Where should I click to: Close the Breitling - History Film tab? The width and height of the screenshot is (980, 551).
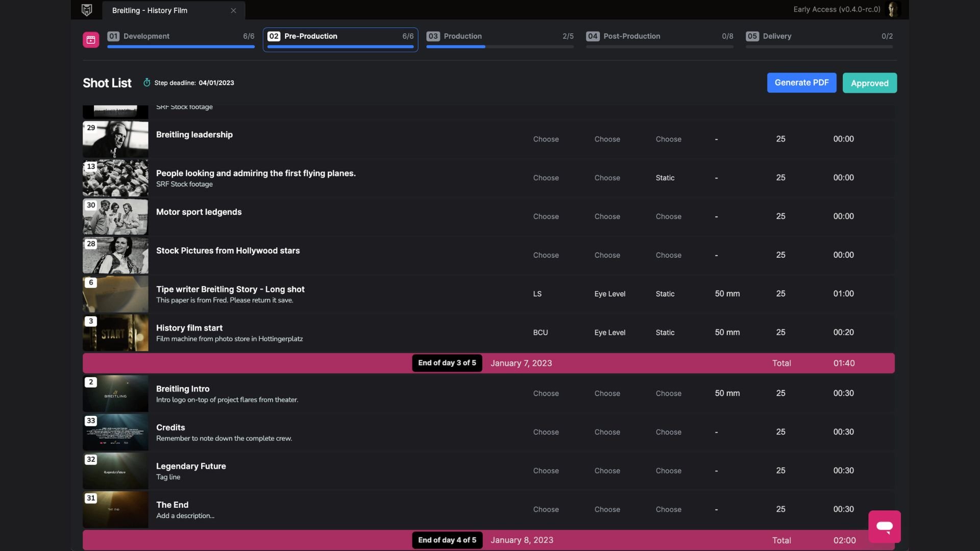233,11
